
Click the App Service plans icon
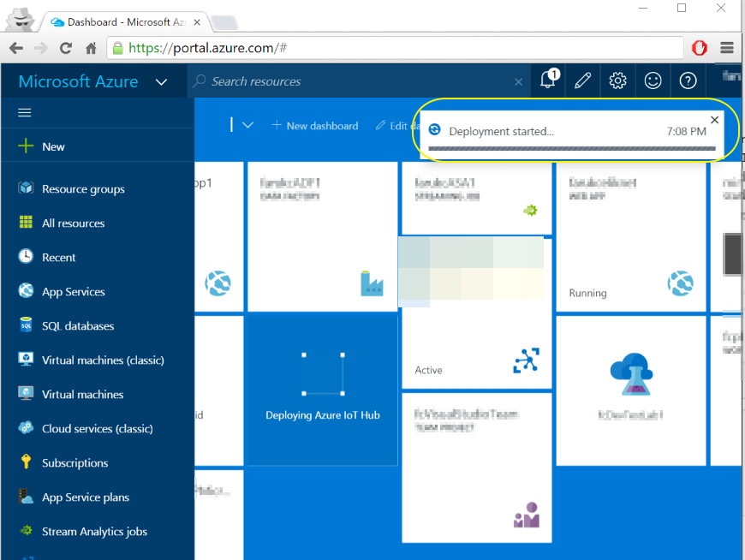tap(26, 497)
